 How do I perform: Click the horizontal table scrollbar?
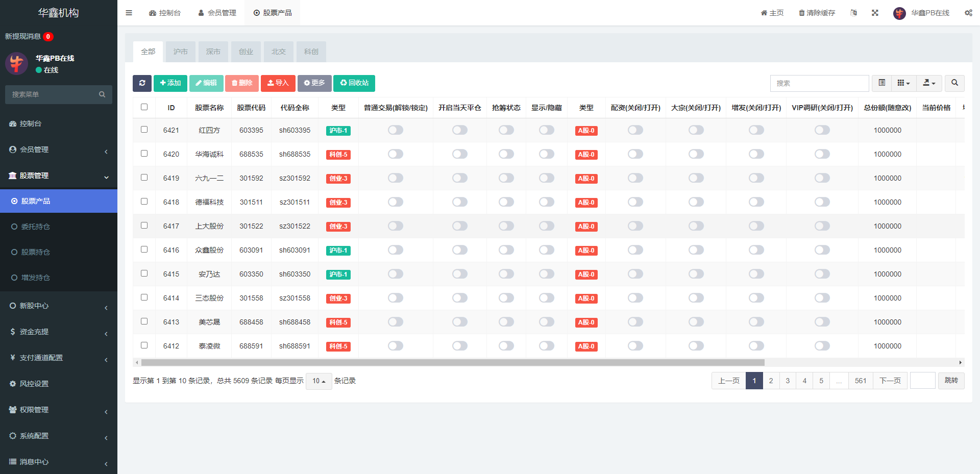coord(452,363)
